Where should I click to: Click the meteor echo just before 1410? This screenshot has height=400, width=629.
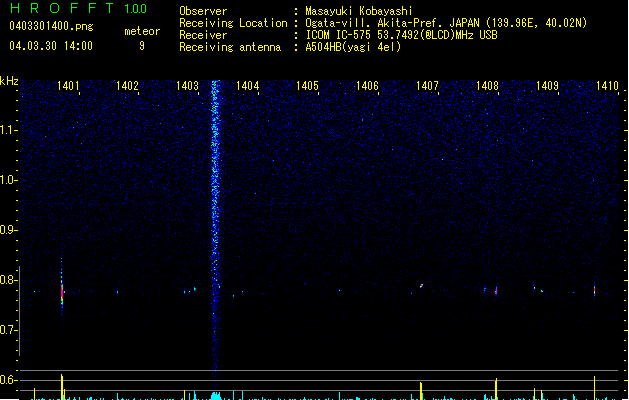click(594, 290)
